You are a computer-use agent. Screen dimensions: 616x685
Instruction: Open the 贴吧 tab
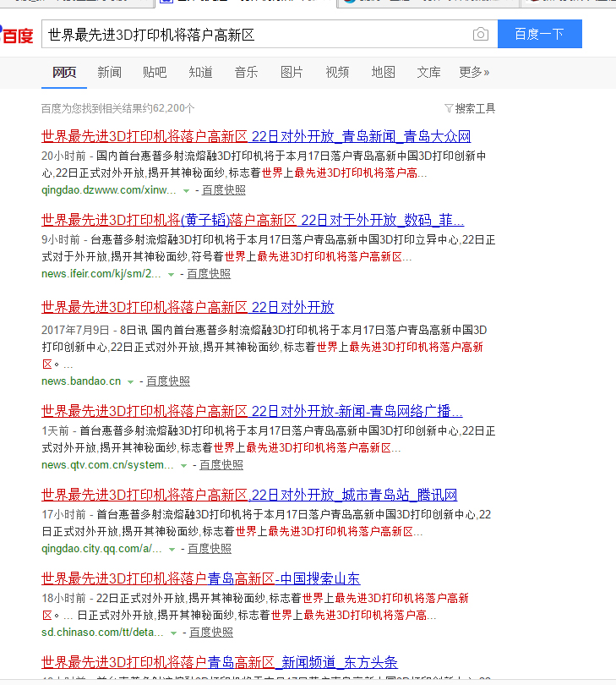point(155,72)
